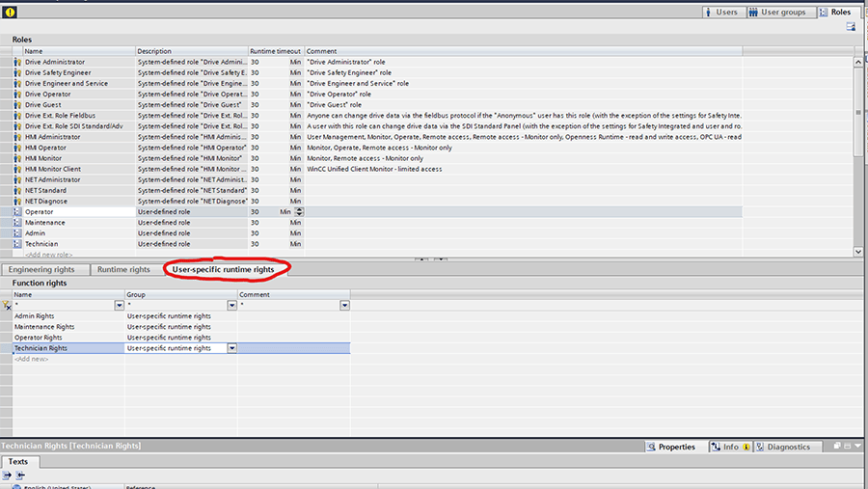Select the Roles tab
Image resolution: width=868 pixels, height=489 pixels.
point(839,13)
